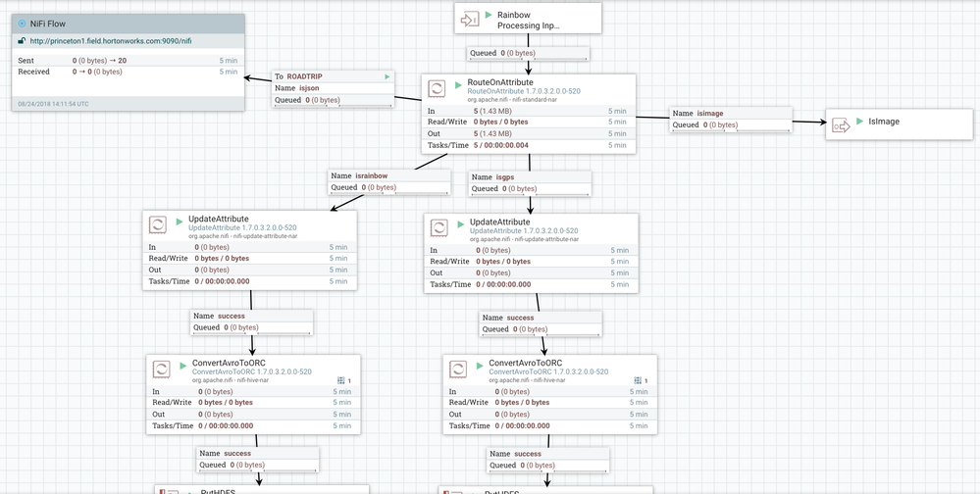The height and width of the screenshot is (494, 980).
Task: Click the Received row in NiFi Flow
Action: 129,72
